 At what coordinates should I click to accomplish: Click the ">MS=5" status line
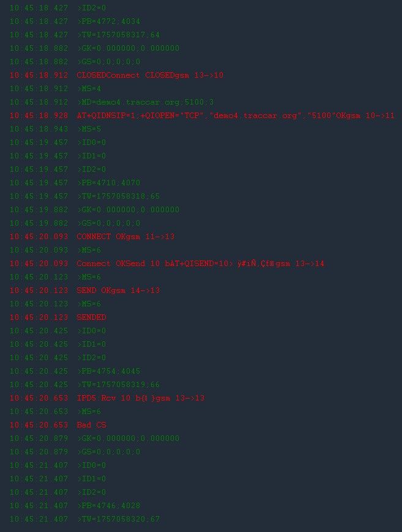click(x=89, y=129)
